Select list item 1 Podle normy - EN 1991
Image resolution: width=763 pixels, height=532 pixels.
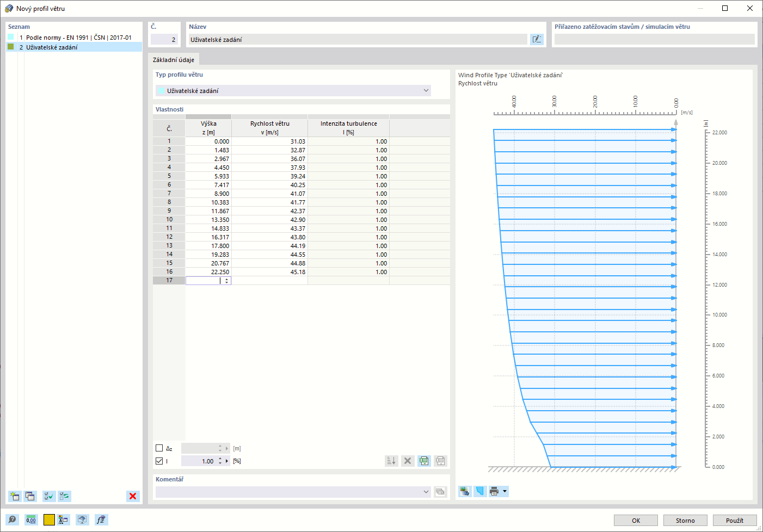[x=74, y=38]
